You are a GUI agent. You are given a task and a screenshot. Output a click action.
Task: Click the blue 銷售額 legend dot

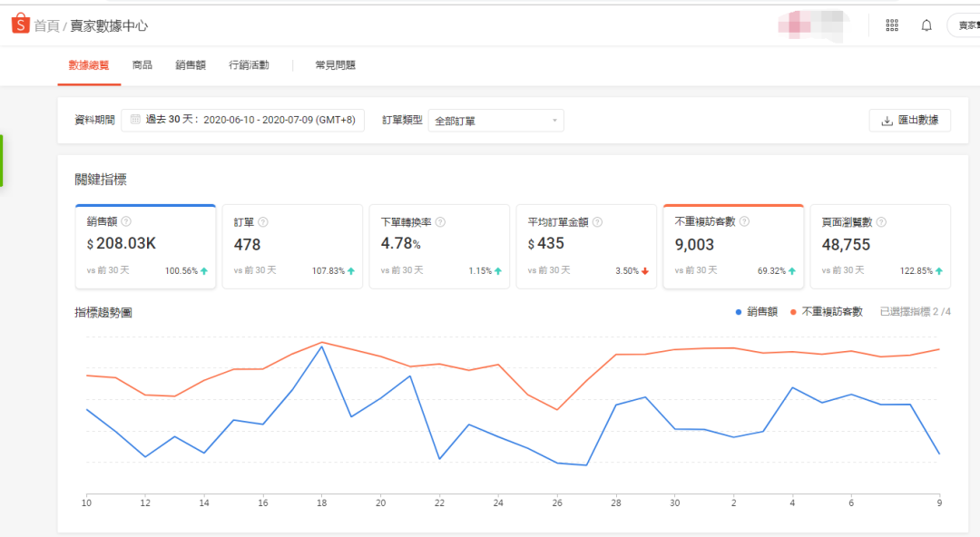click(x=739, y=312)
